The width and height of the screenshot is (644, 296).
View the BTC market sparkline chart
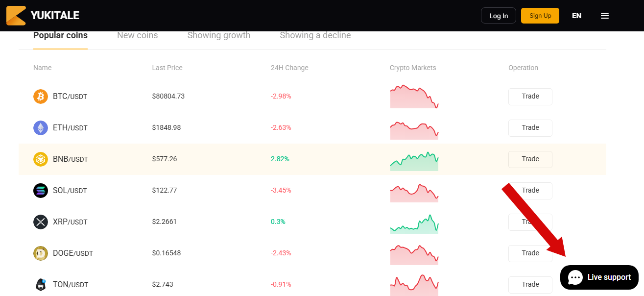point(414,97)
